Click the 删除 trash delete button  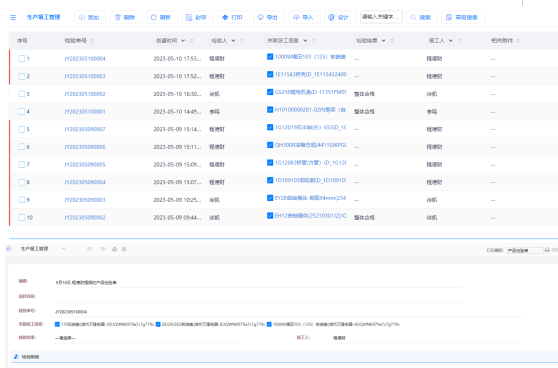click(126, 17)
